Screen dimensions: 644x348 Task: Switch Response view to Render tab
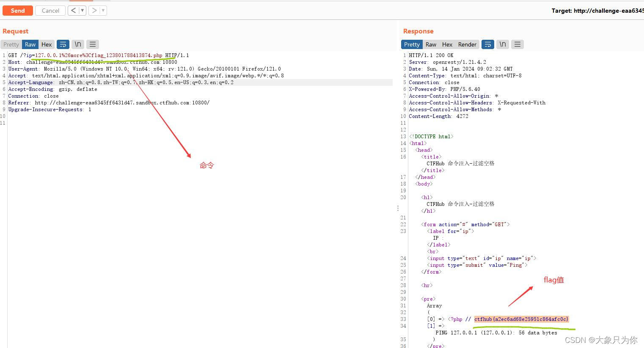[x=467, y=44]
